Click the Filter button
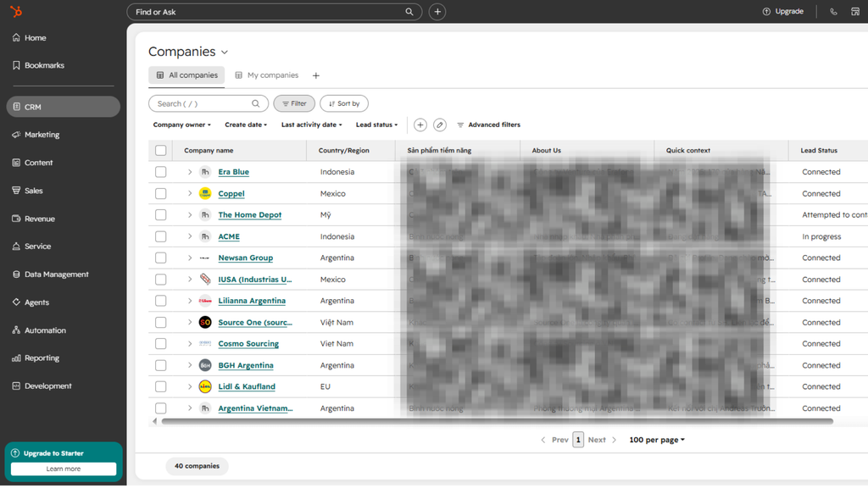The height and width of the screenshot is (488, 868). tap(294, 103)
